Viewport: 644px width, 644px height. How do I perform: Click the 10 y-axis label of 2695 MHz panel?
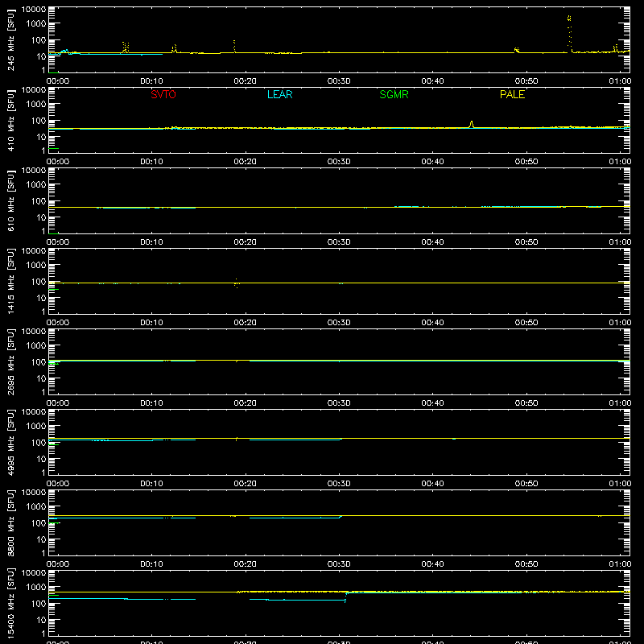click(x=41, y=378)
